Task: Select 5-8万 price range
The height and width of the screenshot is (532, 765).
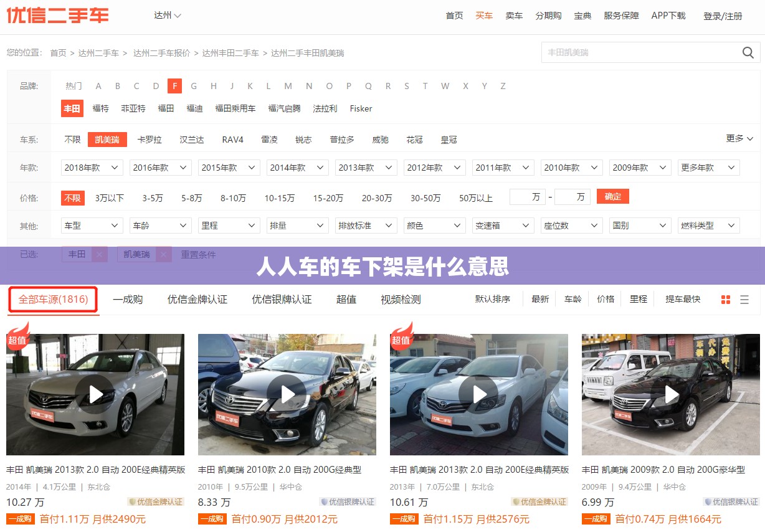Action: (192, 198)
